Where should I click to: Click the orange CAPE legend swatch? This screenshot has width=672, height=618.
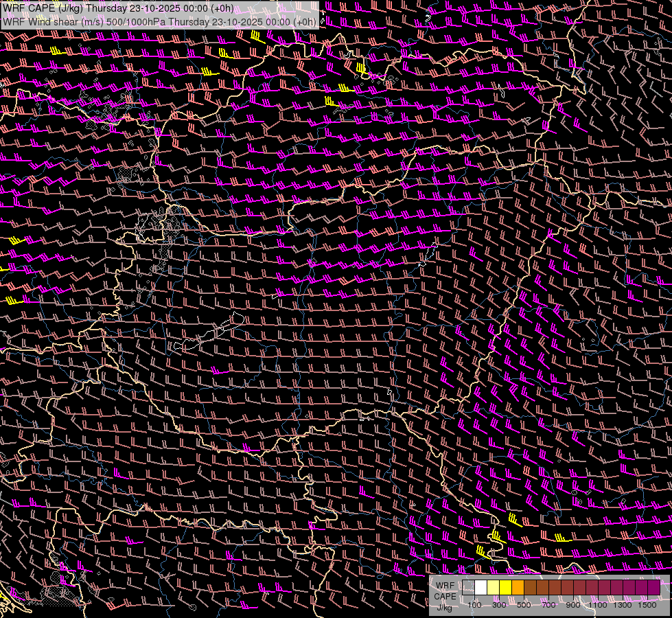pos(518,588)
